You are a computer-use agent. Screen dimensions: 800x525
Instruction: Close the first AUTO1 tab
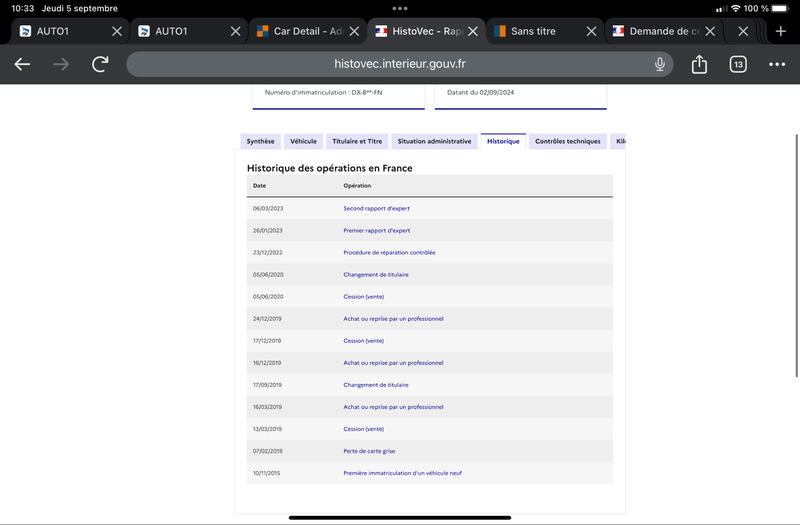(117, 31)
